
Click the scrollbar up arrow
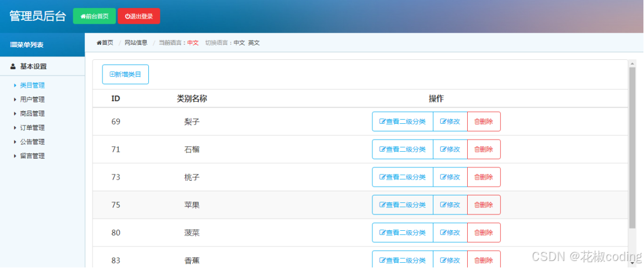[632, 63]
